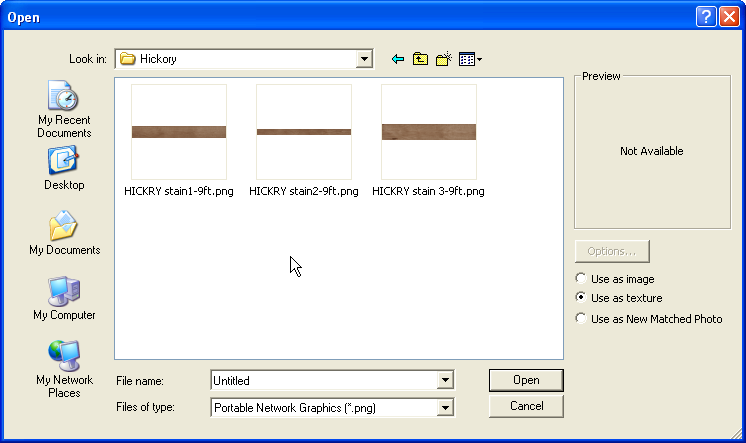Go up one folder level
The width and height of the screenshot is (746, 443).
coord(420,59)
